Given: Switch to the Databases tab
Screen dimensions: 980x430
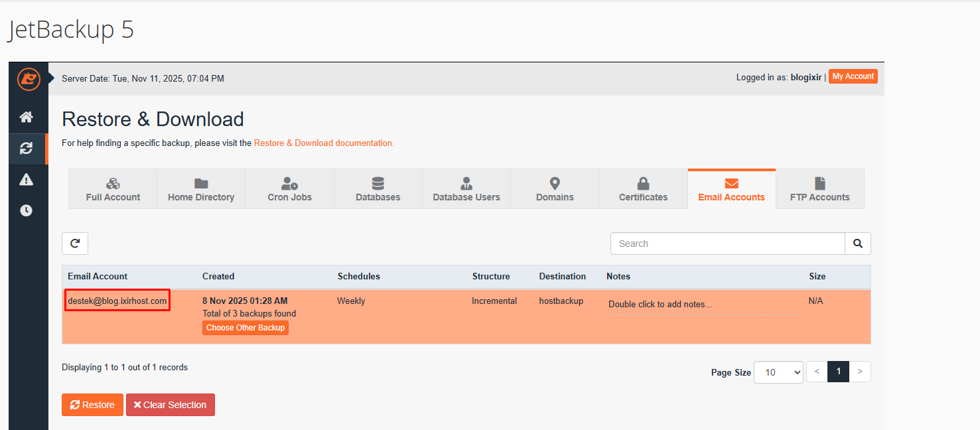Looking at the screenshot, I should coord(378,189).
